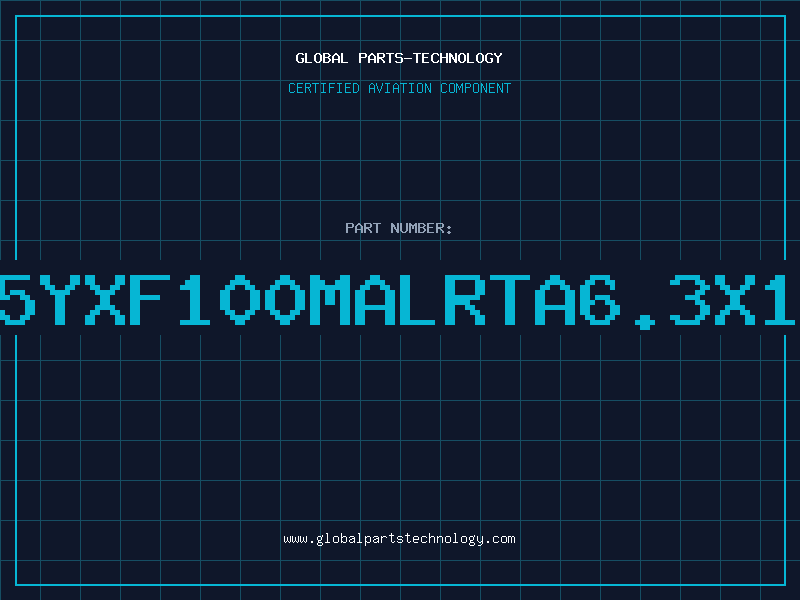This screenshot has height=600, width=800.
Task: Click the letter R in the part number
Action: coord(465,299)
